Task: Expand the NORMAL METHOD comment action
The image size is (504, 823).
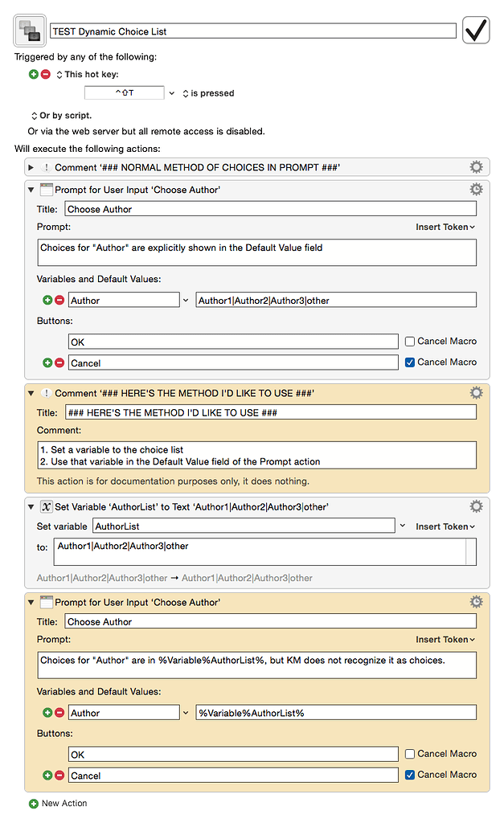Action: [31, 167]
